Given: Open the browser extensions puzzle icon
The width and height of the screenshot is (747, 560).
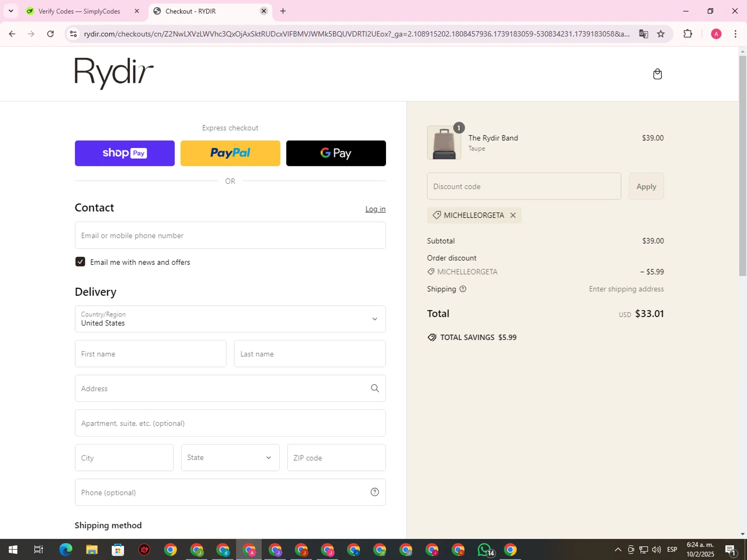Looking at the screenshot, I should pos(688,34).
